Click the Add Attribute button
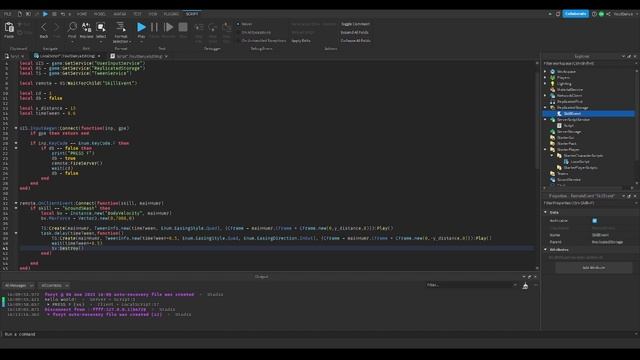The width and height of the screenshot is (640, 360). (593, 268)
